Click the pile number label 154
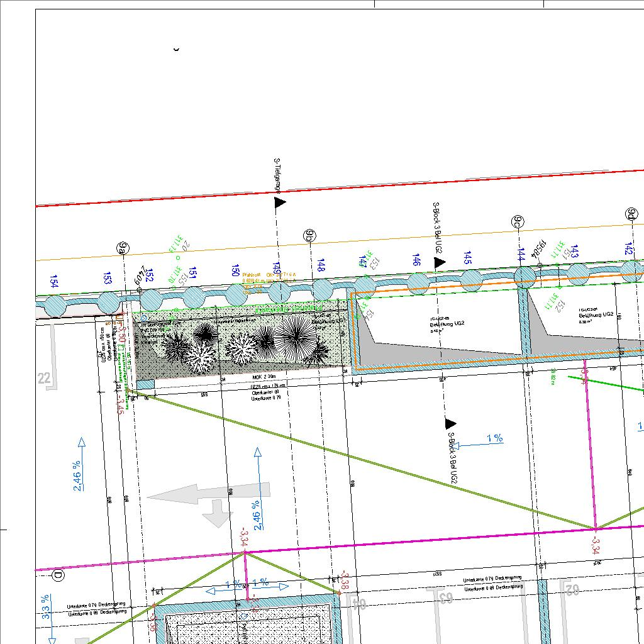Image resolution: width=644 pixels, height=644 pixels. [x=55, y=282]
